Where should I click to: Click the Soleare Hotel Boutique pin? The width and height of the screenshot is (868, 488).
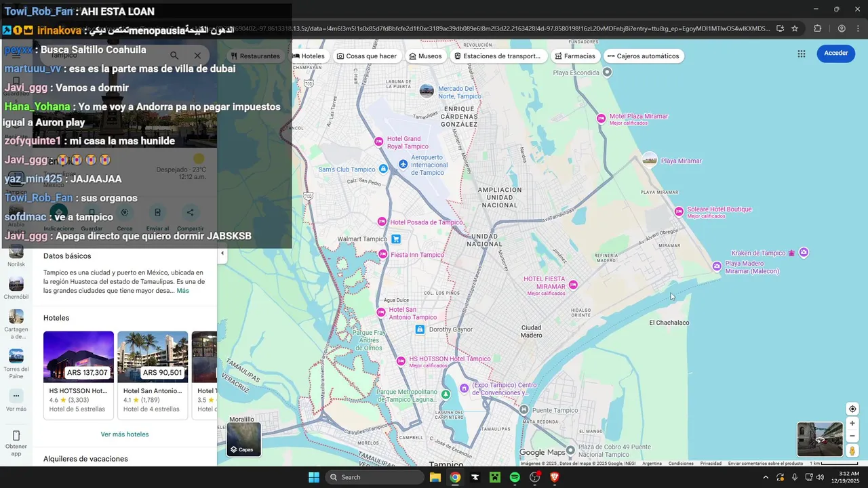tap(679, 211)
